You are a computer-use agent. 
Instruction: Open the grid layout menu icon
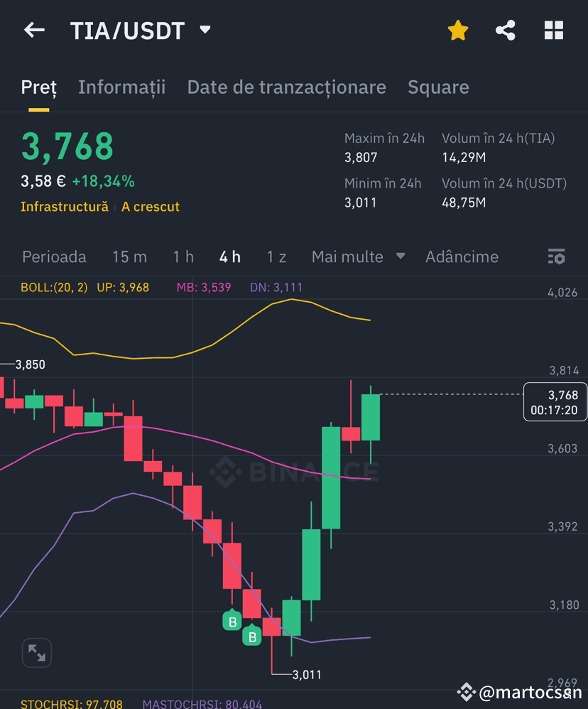tap(554, 31)
